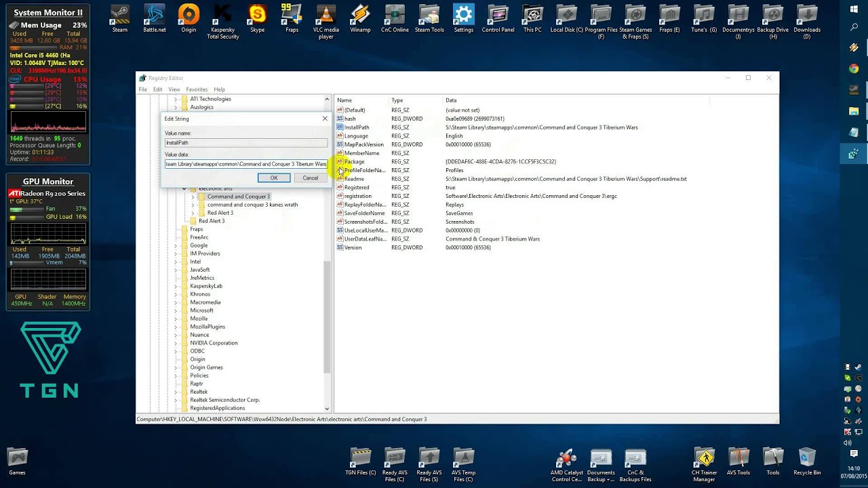Open the Recycle Bin
Viewport: 868px width, 488px height.
(x=807, y=461)
